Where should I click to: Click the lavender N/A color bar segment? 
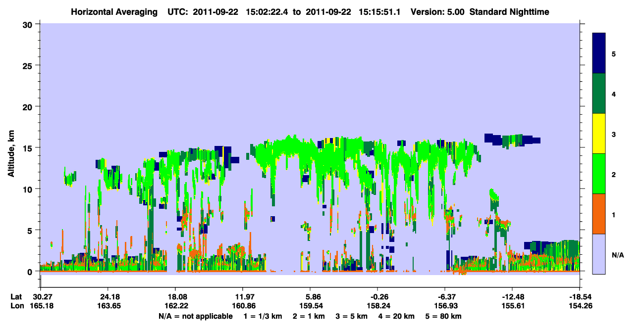pyautogui.click(x=599, y=253)
